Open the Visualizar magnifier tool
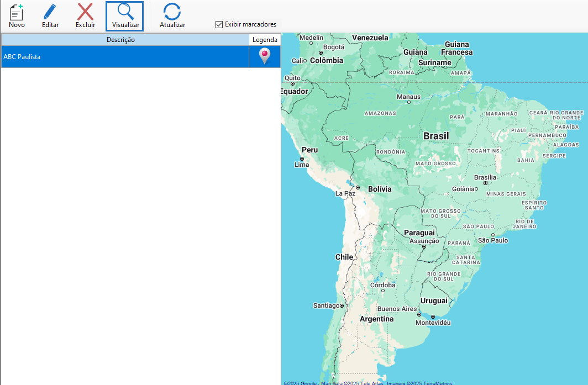588x385 pixels. click(124, 15)
